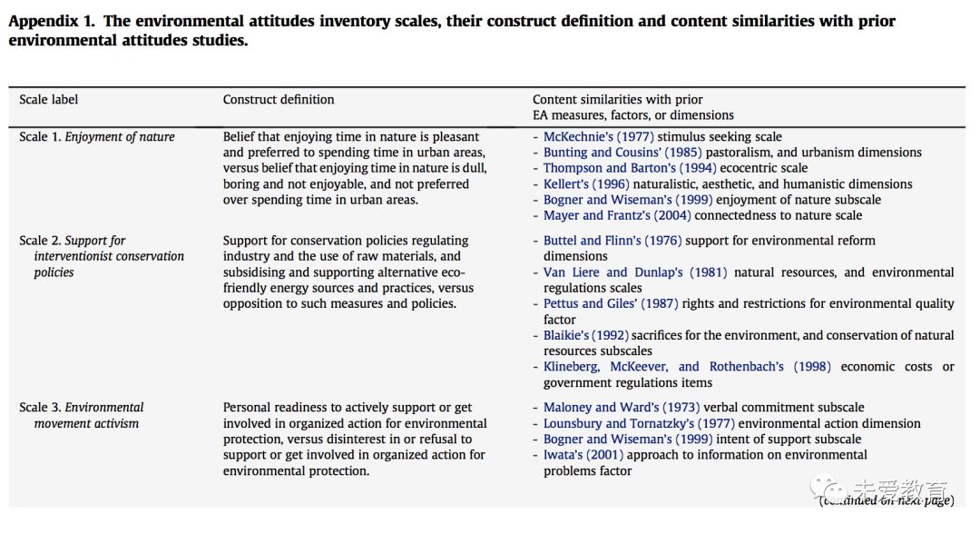Click the WeChat watermark logo icon

pos(828,487)
